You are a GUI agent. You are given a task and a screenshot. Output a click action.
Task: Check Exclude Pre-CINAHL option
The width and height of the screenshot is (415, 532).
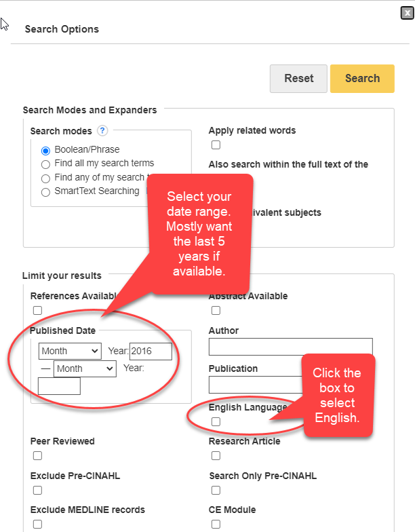click(x=37, y=491)
